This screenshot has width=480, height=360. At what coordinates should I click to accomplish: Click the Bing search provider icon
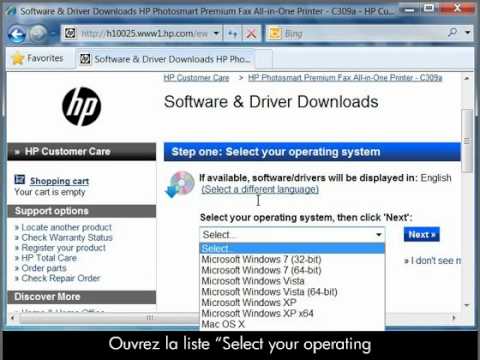(x=275, y=34)
